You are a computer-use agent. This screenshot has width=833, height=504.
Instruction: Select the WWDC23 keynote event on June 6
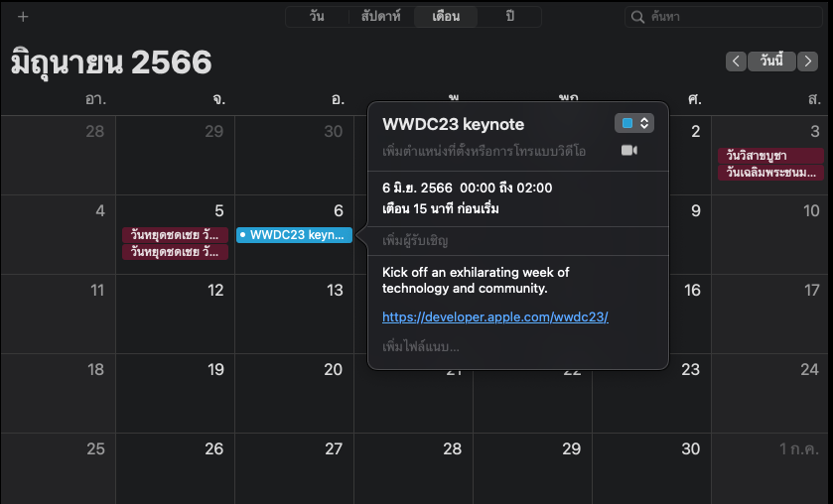[x=294, y=235]
